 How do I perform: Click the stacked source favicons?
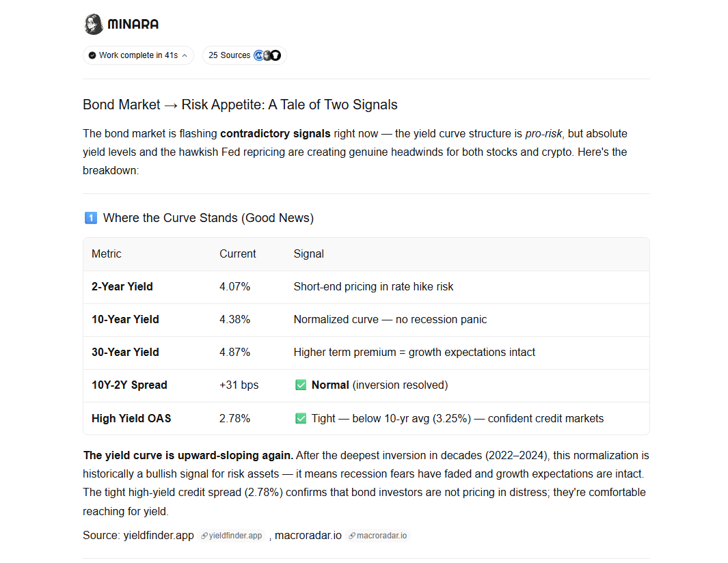(x=267, y=55)
